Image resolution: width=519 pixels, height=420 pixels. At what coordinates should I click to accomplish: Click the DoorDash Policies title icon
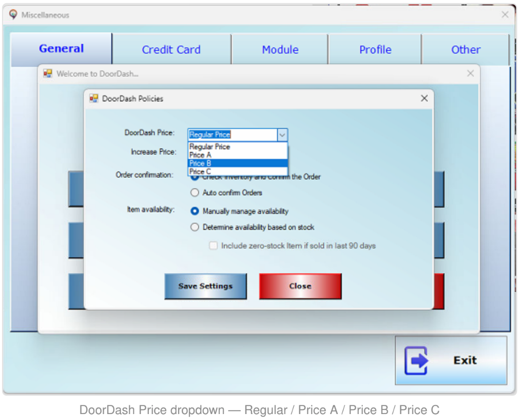tap(94, 98)
